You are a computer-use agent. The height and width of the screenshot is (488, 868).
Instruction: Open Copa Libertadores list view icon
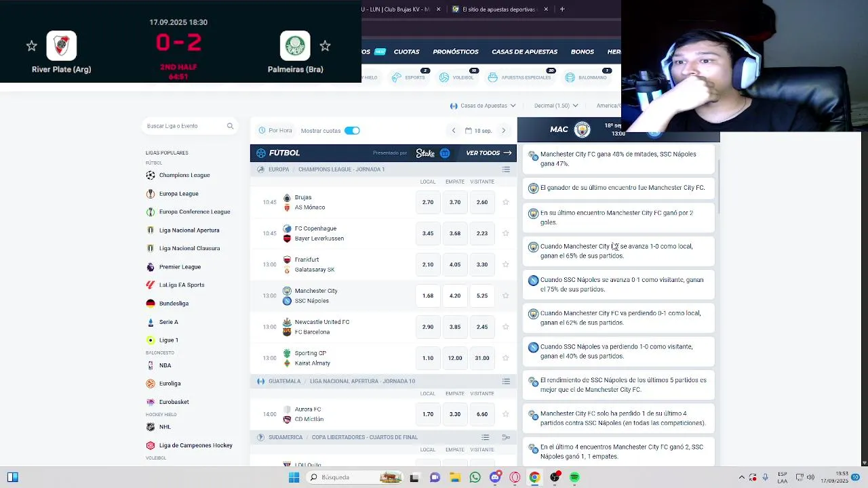tap(486, 437)
